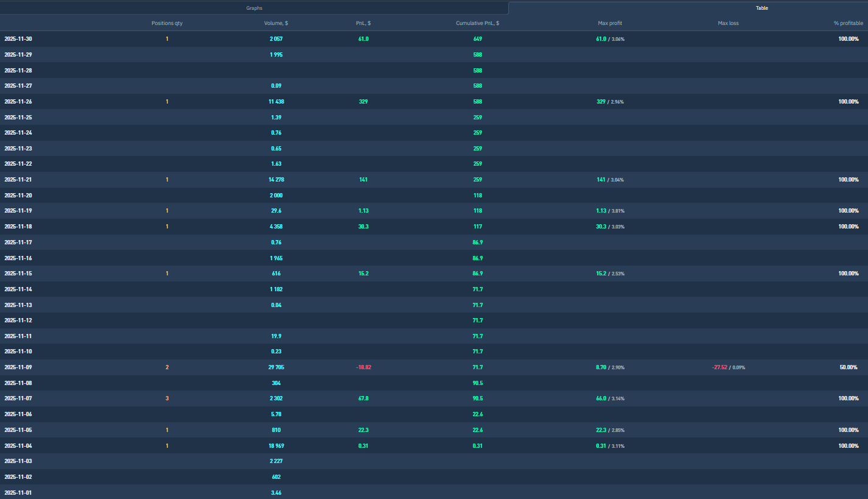Image resolution: width=868 pixels, height=499 pixels.
Task: Select the 2025-11-30 date row
Action: pos(18,39)
